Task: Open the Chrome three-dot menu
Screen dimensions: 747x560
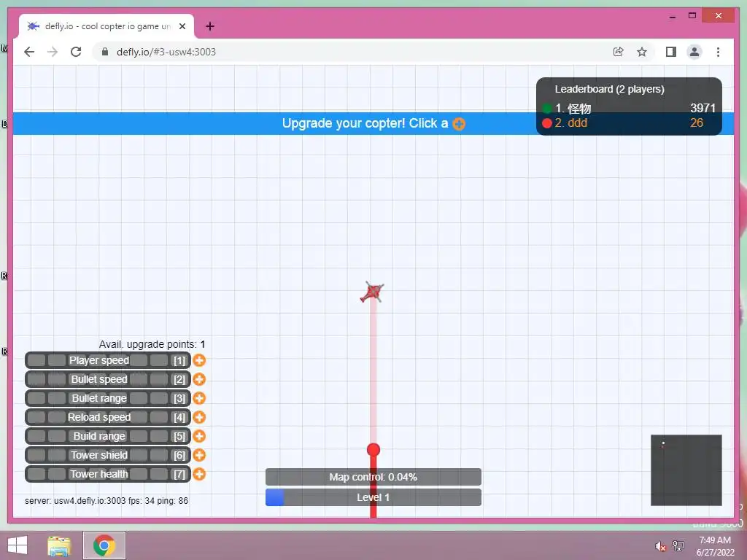Action: tap(718, 52)
